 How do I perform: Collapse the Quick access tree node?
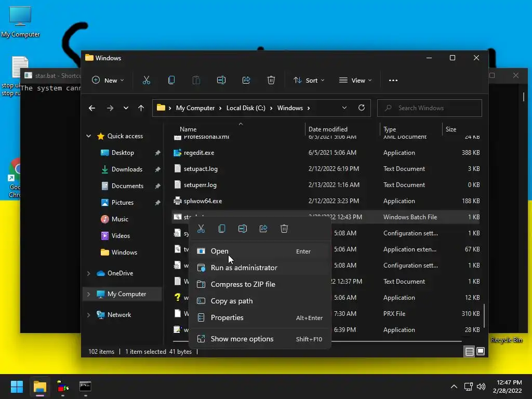click(88, 136)
